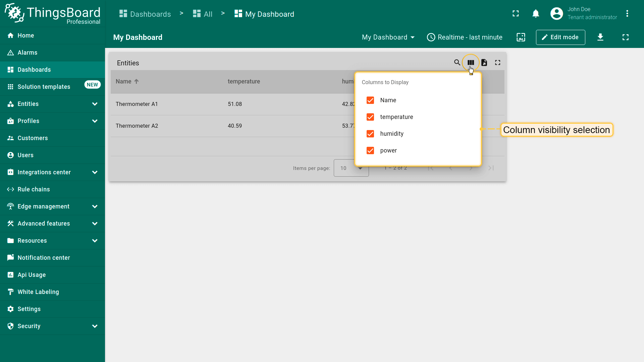Uncheck the temperature column checkbox
Image resolution: width=644 pixels, height=362 pixels.
click(370, 117)
